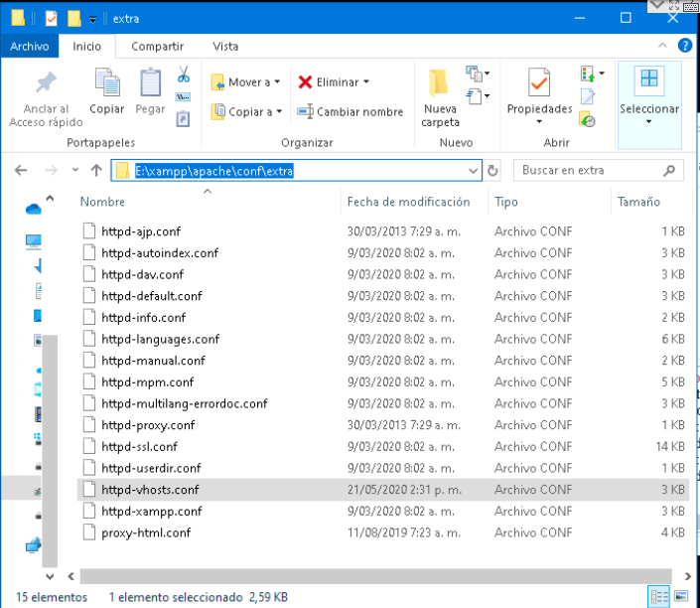
Task: Collapse the ribbon with the chevron
Action: click(662, 46)
